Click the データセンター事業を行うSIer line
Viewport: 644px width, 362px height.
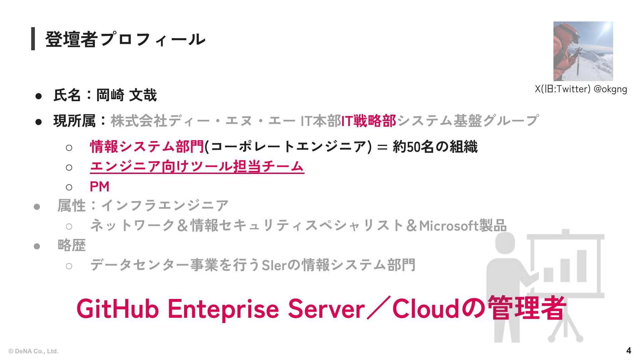tap(253, 265)
